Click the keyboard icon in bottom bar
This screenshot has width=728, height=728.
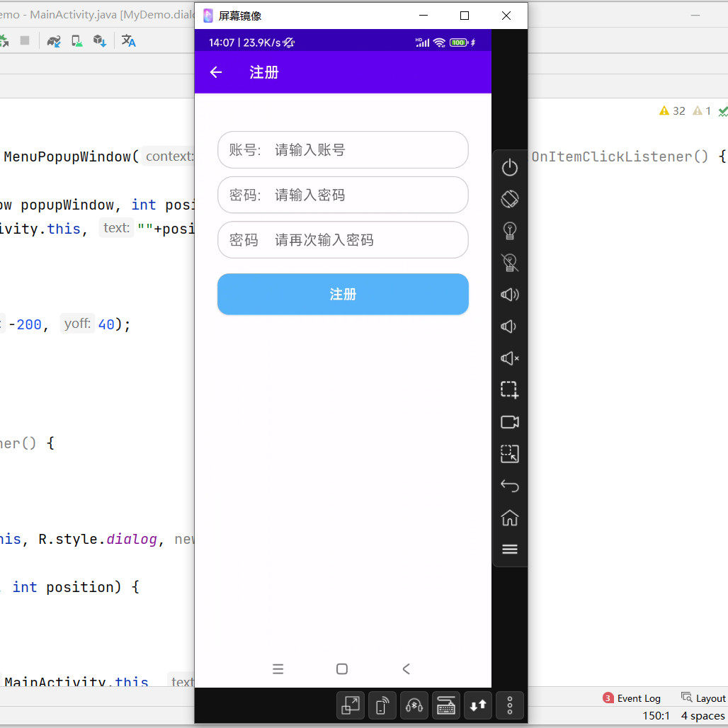pyautogui.click(x=445, y=705)
